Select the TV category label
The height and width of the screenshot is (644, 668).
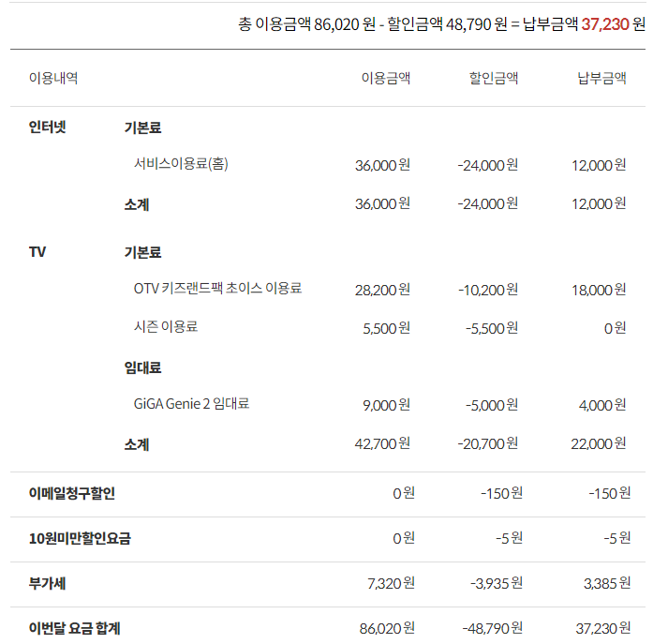(x=38, y=252)
